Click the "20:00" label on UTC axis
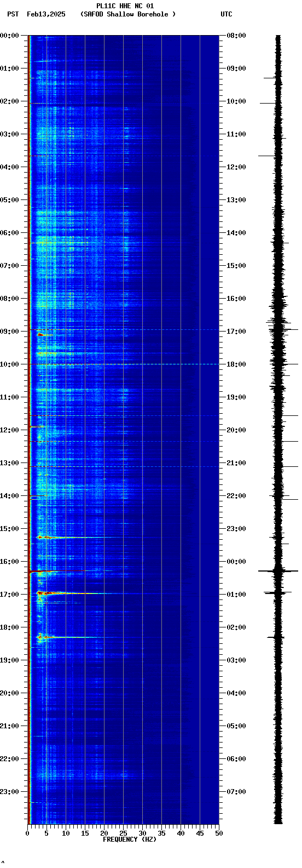This screenshot has width=302, height=868. point(236,430)
